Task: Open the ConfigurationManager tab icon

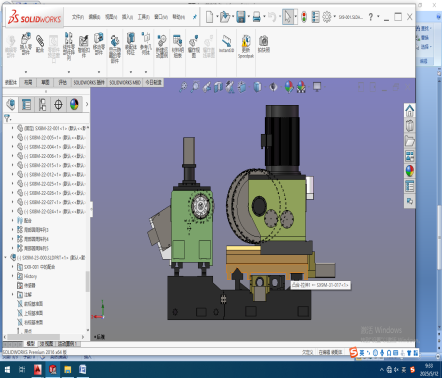Action: pyautogui.click(x=42, y=104)
